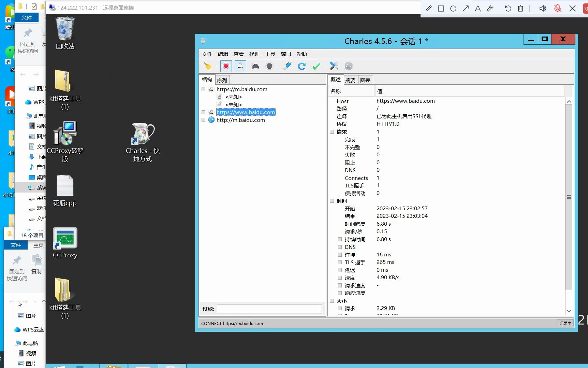588x368 pixels.
Task: Open the Tools wrench icon
Action: [334, 66]
